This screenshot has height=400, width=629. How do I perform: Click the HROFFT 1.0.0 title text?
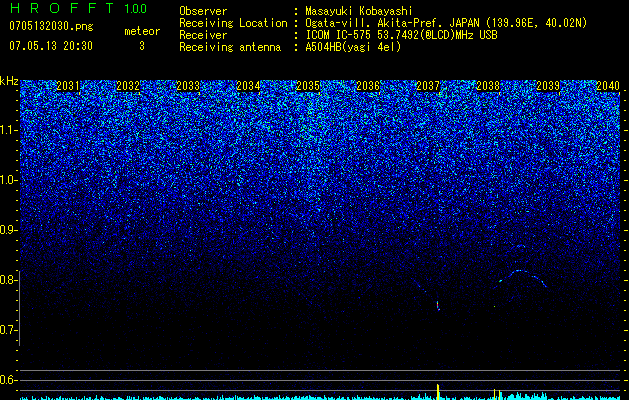[79, 8]
